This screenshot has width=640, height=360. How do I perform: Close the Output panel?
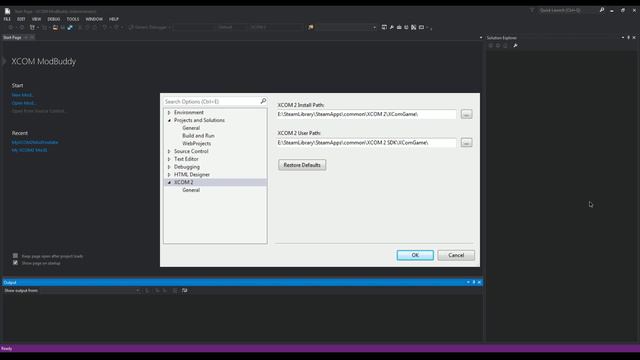pos(479,282)
